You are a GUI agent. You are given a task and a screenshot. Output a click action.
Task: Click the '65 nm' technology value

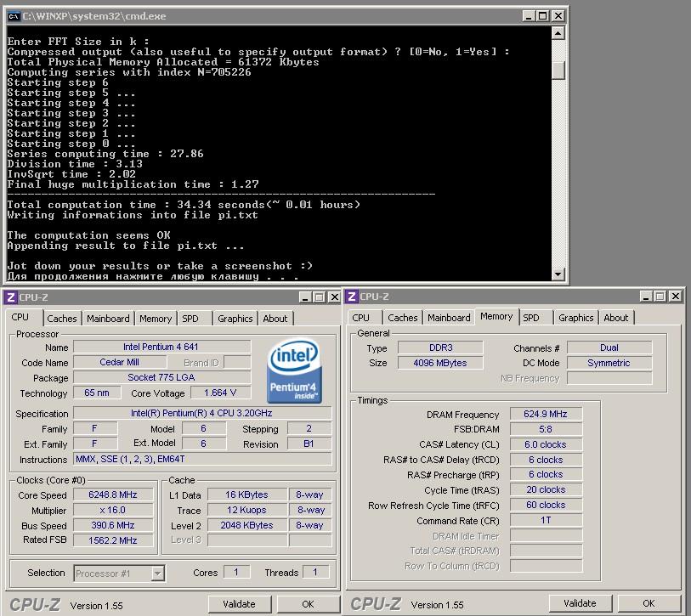tap(97, 393)
